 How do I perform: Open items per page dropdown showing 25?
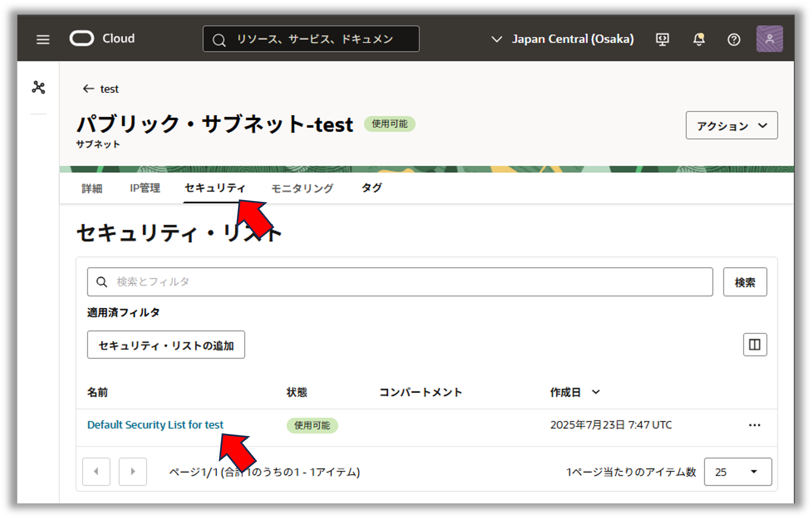(738, 472)
